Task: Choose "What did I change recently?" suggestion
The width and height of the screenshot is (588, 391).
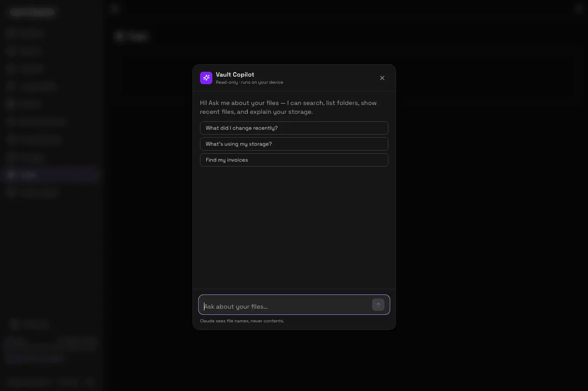Action: [x=294, y=128]
